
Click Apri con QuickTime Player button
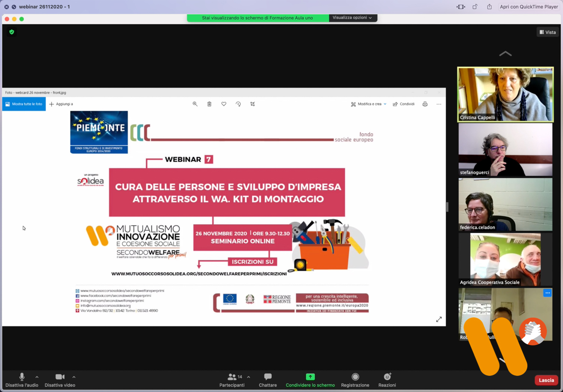pos(529,7)
